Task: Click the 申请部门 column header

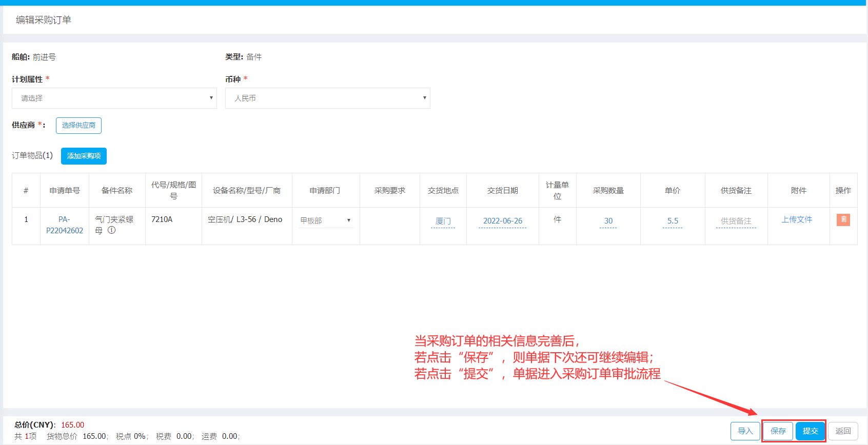Action: pos(325,190)
